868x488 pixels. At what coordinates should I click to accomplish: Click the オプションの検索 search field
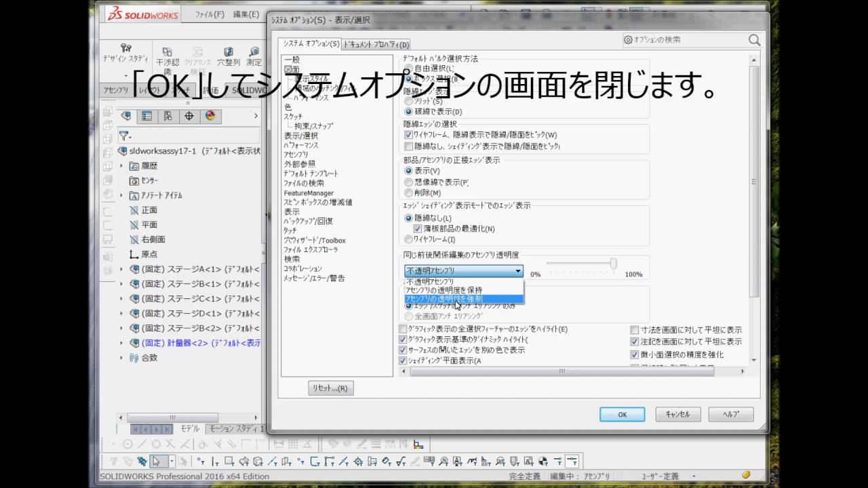(685, 40)
